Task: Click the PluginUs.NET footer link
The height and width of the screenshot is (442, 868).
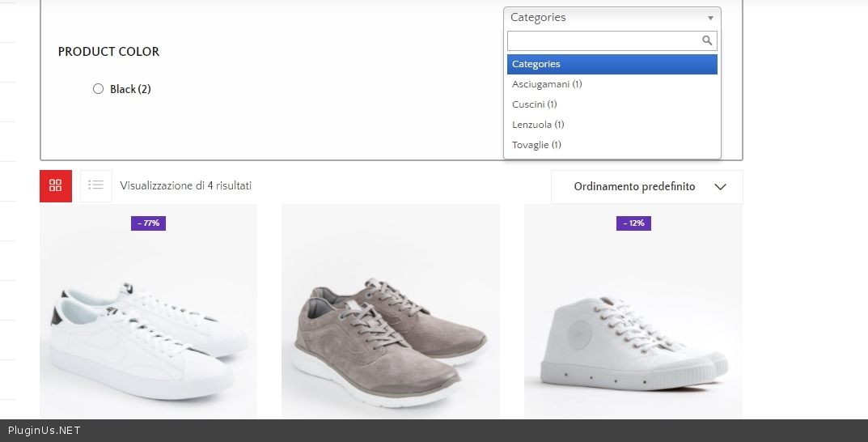Action: (x=44, y=431)
